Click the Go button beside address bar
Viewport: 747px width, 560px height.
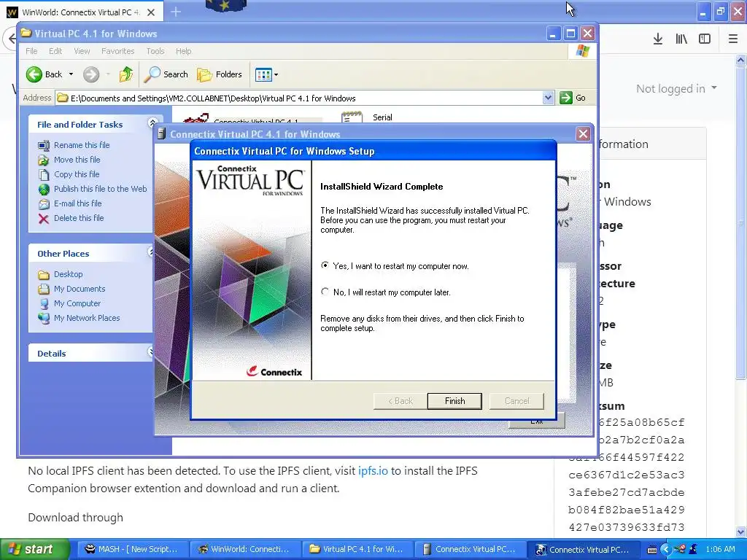click(x=573, y=98)
